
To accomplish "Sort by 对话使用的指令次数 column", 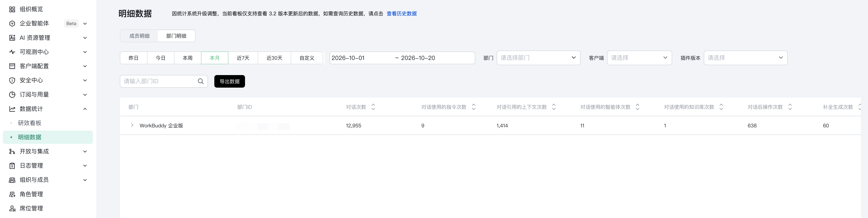I will point(474,107).
